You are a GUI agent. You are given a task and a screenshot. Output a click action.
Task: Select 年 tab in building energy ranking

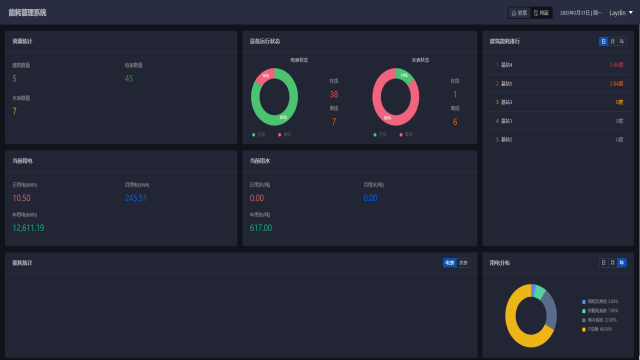pyautogui.click(x=622, y=41)
